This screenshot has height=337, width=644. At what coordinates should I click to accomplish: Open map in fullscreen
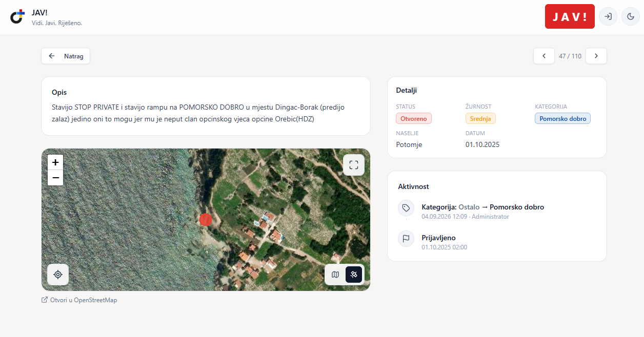[x=354, y=165]
